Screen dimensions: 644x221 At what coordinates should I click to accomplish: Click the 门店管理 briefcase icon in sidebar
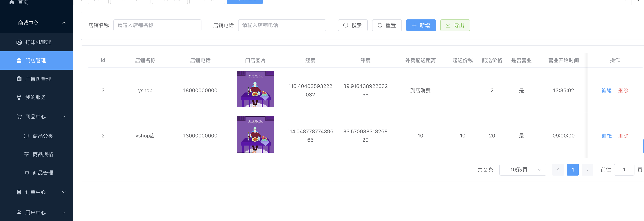[x=19, y=60]
